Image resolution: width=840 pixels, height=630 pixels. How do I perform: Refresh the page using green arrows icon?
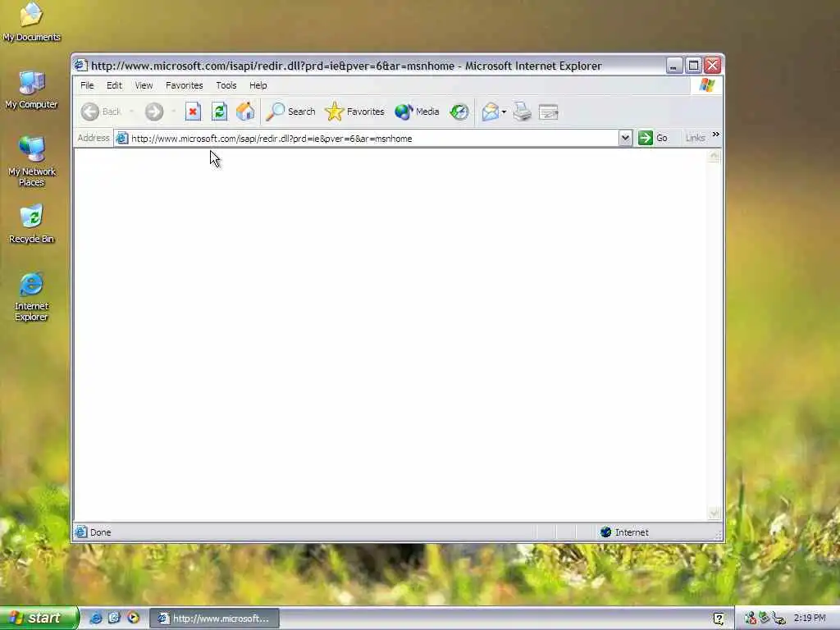[219, 112]
